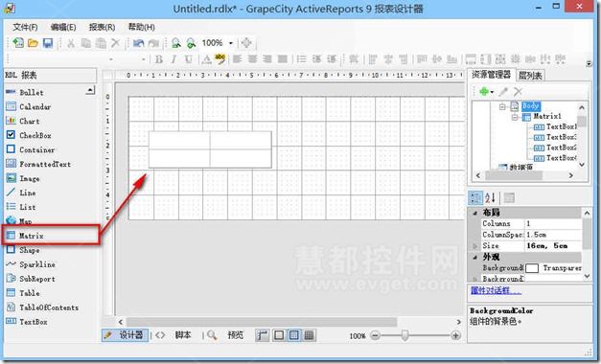Toggle Bold formatting

coord(159,59)
